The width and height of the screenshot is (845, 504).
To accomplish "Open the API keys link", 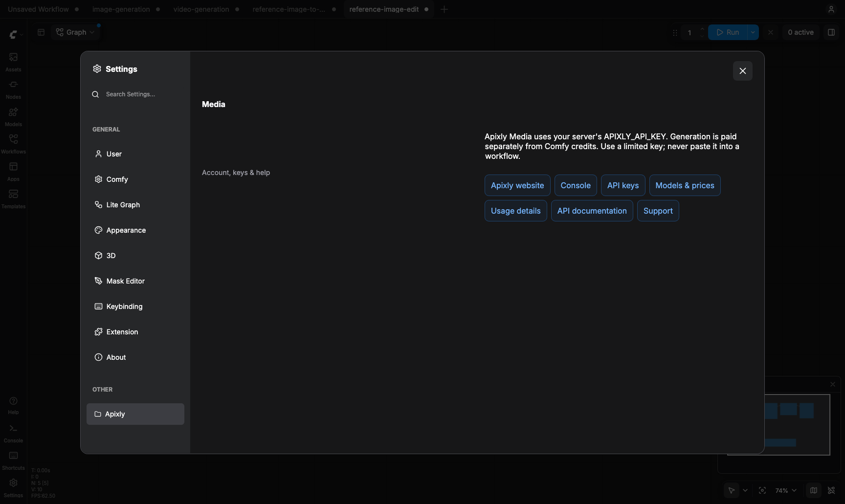I will tap(623, 185).
